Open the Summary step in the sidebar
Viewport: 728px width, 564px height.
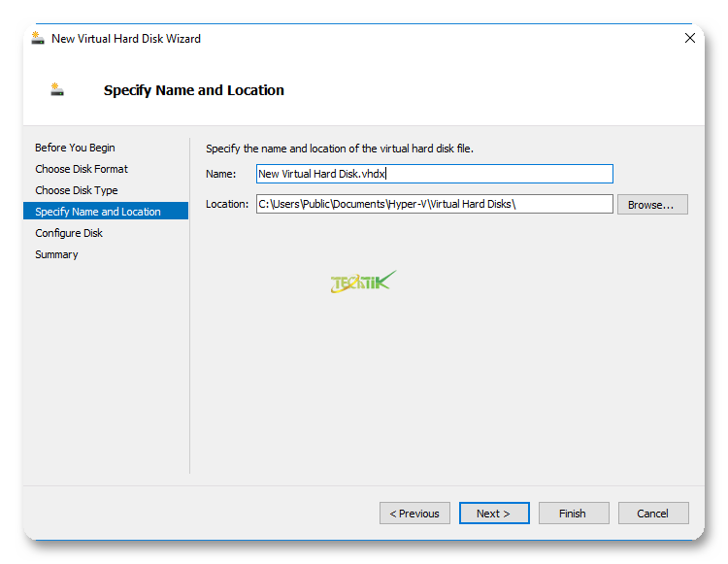click(56, 254)
